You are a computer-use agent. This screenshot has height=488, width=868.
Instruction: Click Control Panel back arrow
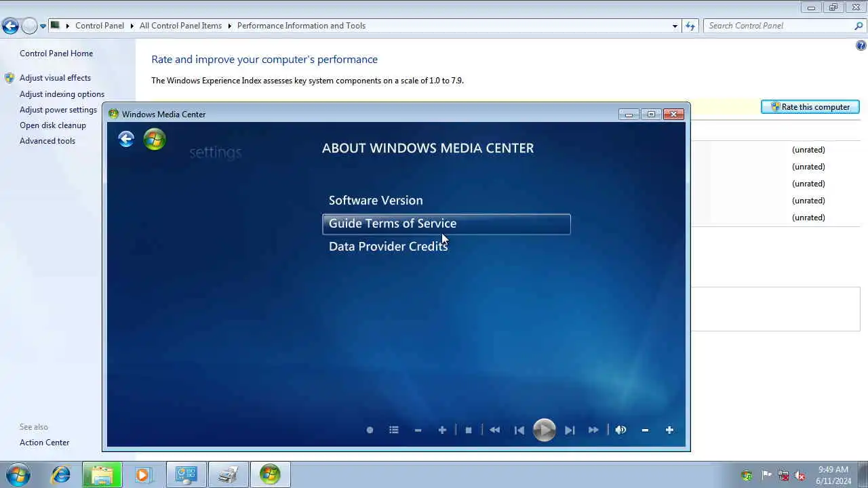pyautogui.click(x=10, y=26)
